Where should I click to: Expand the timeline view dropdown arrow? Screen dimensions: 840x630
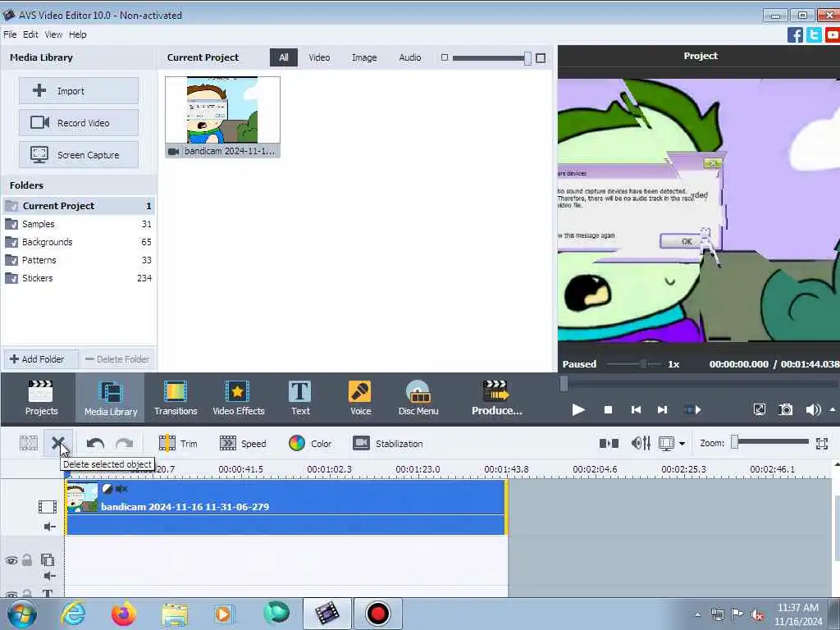(x=682, y=444)
